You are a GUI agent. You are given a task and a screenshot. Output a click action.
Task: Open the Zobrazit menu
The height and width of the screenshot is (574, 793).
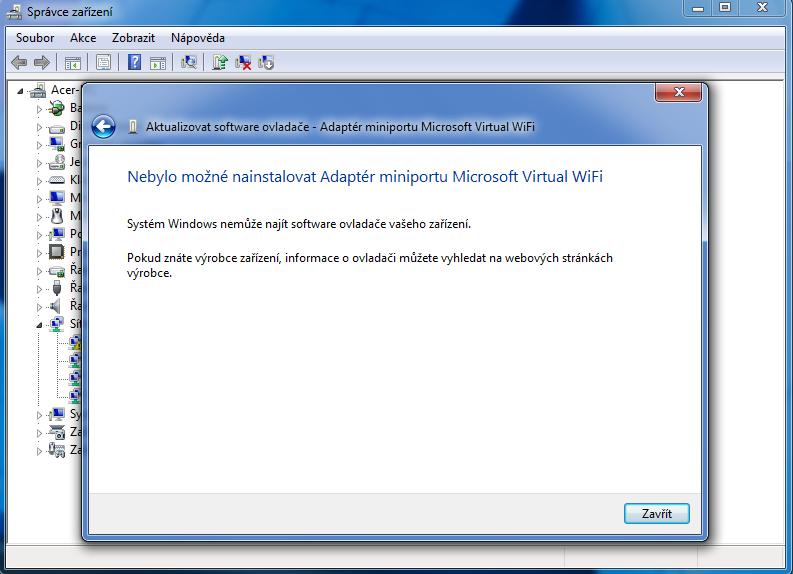(x=133, y=38)
